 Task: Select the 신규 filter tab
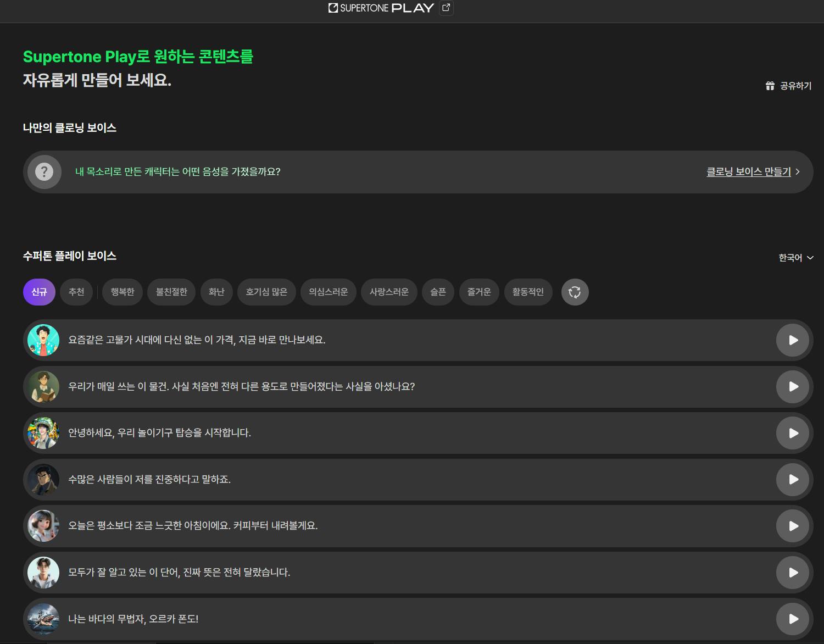[x=39, y=292]
